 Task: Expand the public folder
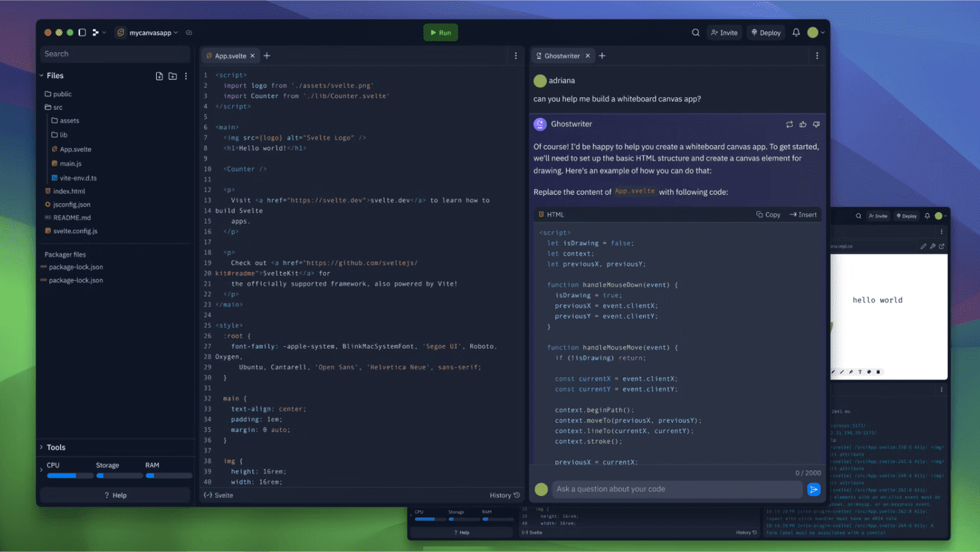click(x=58, y=94)
